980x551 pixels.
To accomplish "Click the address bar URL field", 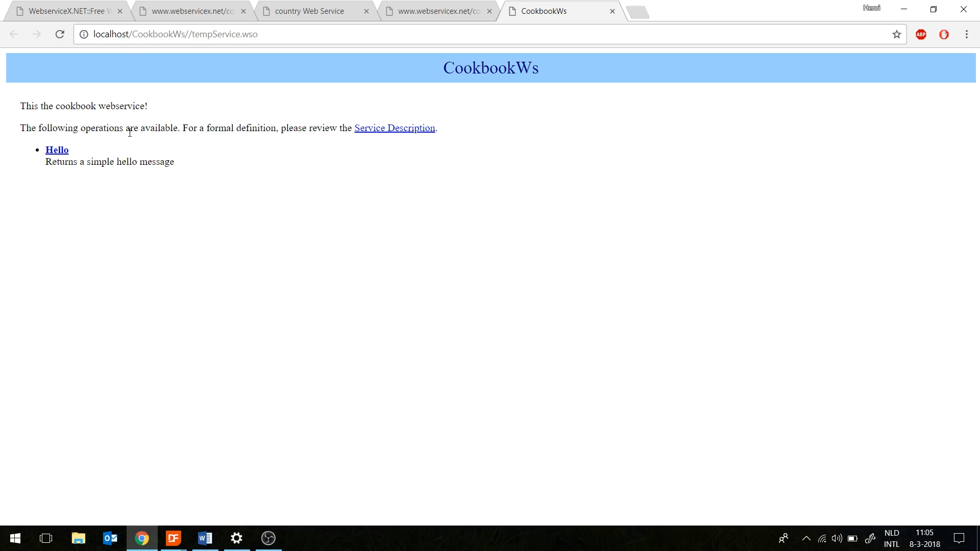I will tap(459, 34).
